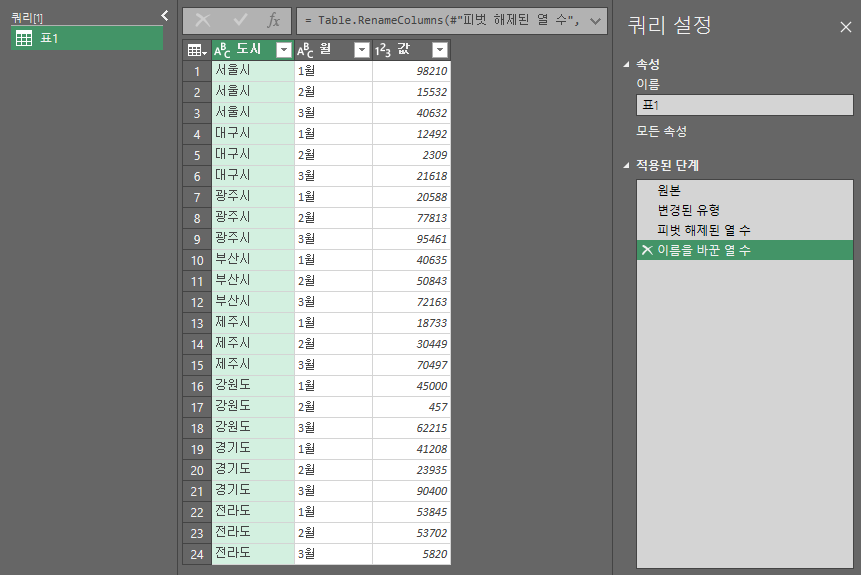Image resolution: width=861 pixels, height=575 pixels.
Task: Click the value cell 53845
Action: pos(411,512)
